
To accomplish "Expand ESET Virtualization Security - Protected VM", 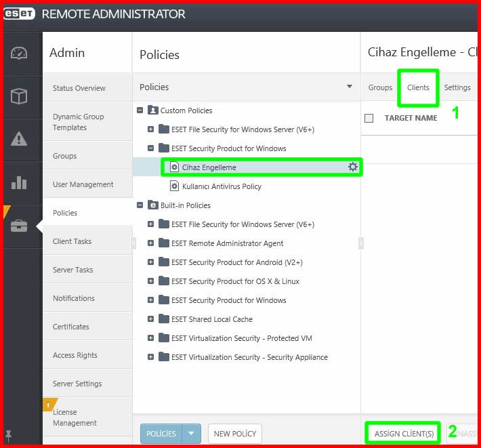I will point(150,338).
